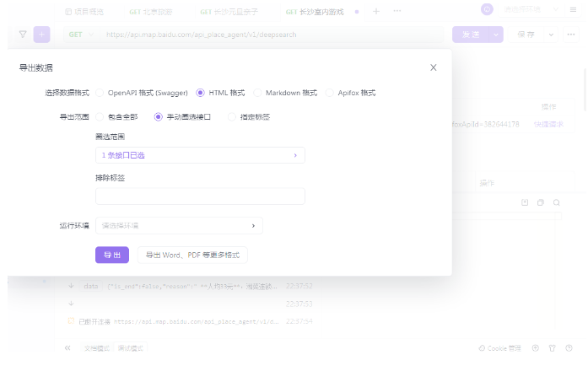This screenshot has width=588, height=371.
Task: Switch to GET 长沙室内游戏 tab
Action: click(x=315, y=12)
